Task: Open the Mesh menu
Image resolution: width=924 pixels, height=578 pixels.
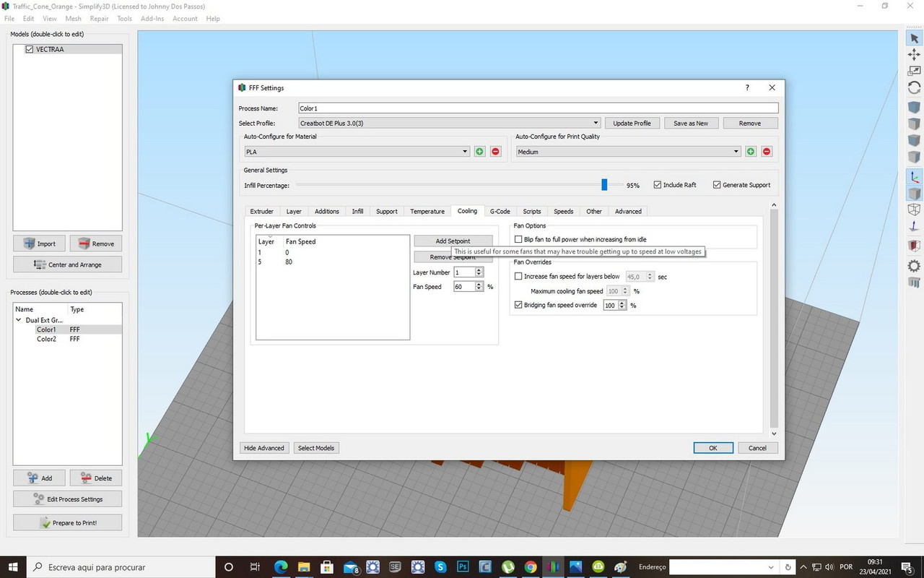Action: click(x=73, y=19)
